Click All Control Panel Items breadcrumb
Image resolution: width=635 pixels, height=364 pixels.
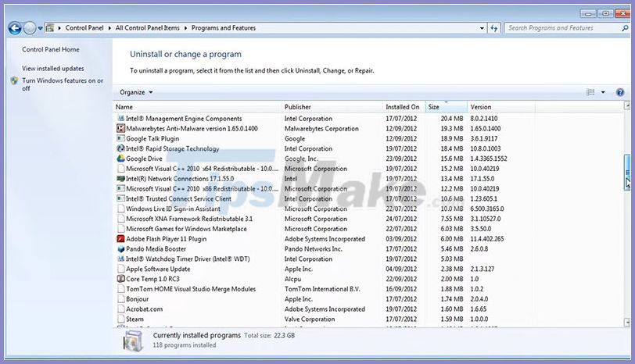147,28
